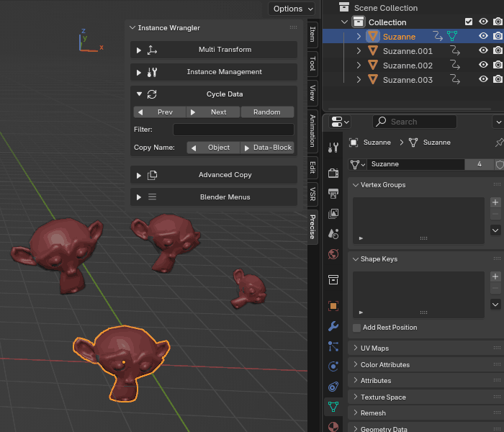Hide the Collection in viewport
504x432 pixels.
click(483, 22)
